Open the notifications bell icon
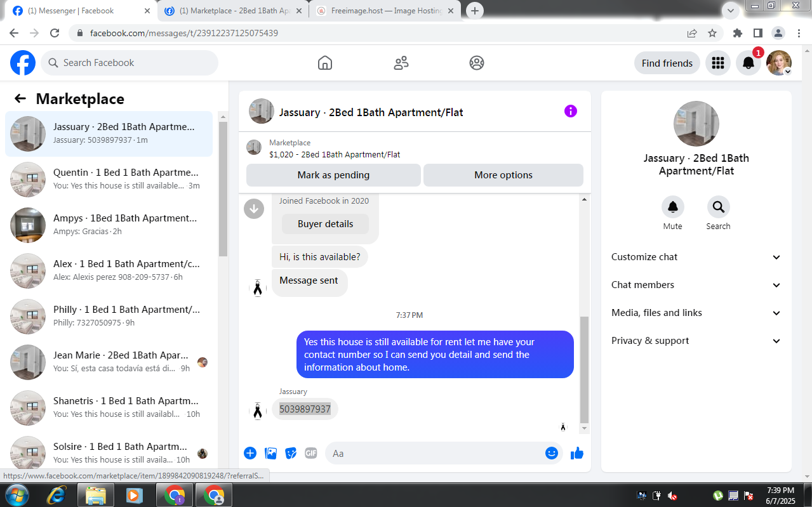This screenshot has width=812, height=507. [x=749, y=63]
